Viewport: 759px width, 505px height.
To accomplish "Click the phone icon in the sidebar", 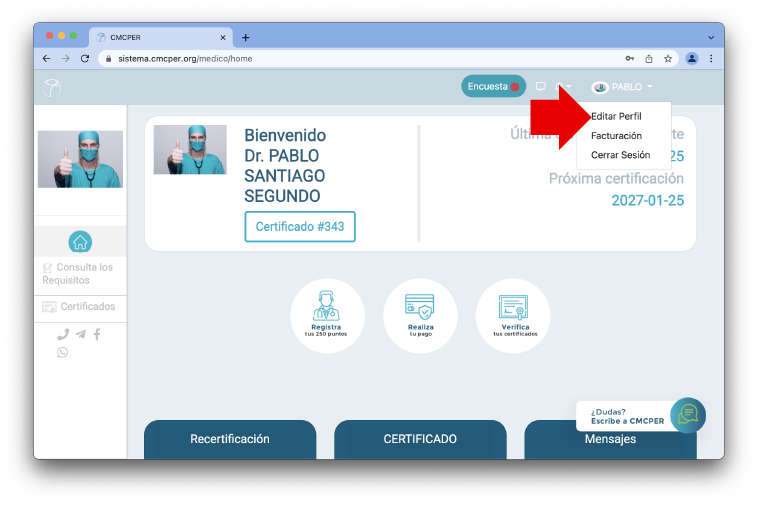I will coord(63,335).
